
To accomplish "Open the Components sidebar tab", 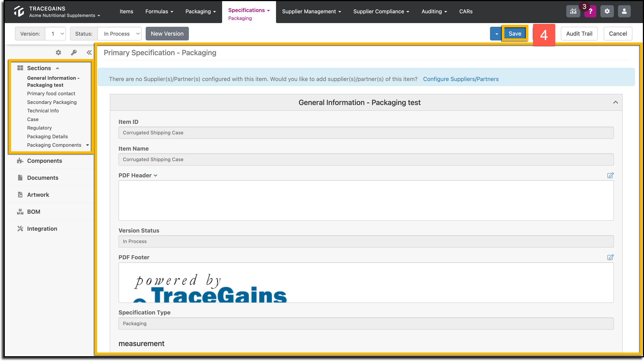I will click(x=44, y=161).
